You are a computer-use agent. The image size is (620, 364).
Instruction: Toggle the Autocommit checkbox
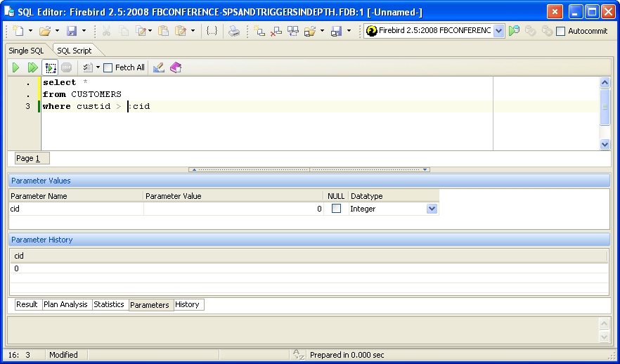point(560,31)
